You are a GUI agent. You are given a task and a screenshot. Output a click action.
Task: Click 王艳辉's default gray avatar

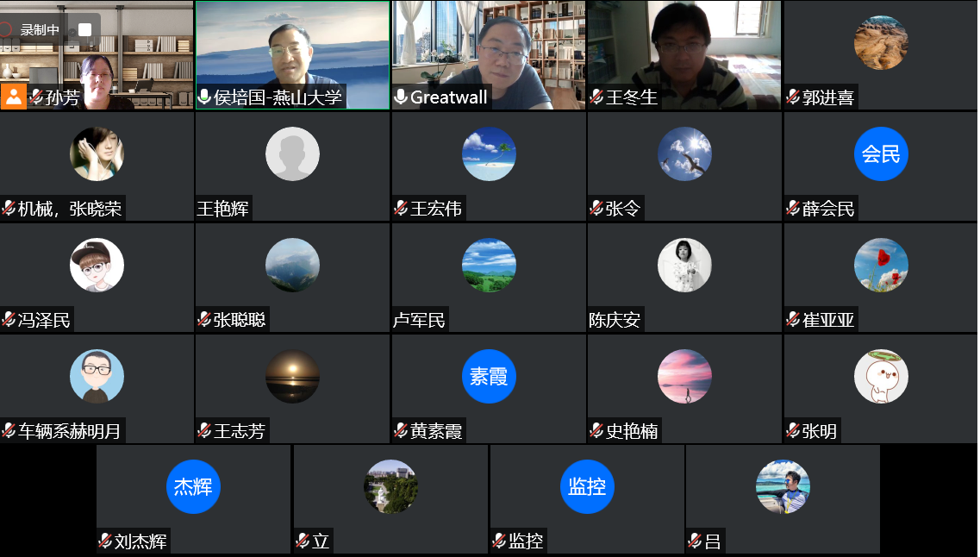tap(292, 153)
